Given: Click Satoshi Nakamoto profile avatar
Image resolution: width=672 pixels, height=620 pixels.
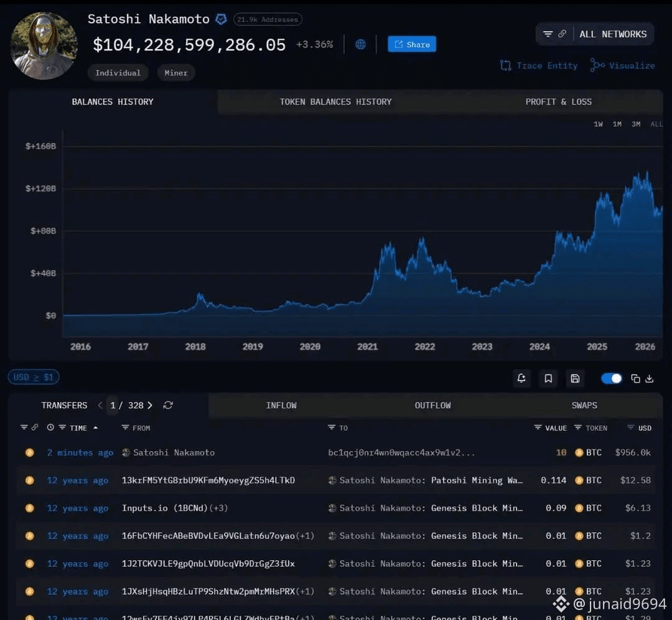Looking at the screenshot, I should point(44,45).
